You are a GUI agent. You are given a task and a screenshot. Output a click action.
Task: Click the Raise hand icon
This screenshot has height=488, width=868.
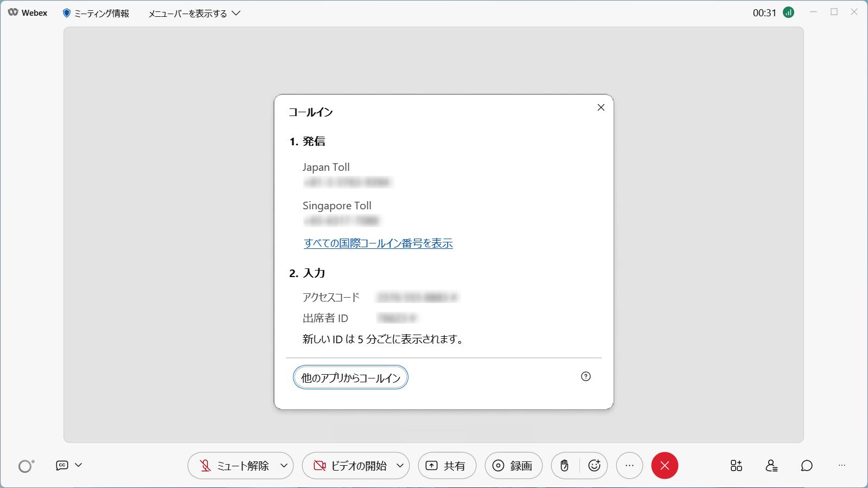[564, 465]
